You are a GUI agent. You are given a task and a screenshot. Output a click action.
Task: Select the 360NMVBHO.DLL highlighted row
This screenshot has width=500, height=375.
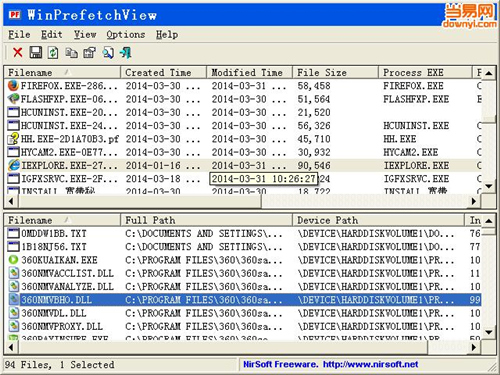click(243, 300)
